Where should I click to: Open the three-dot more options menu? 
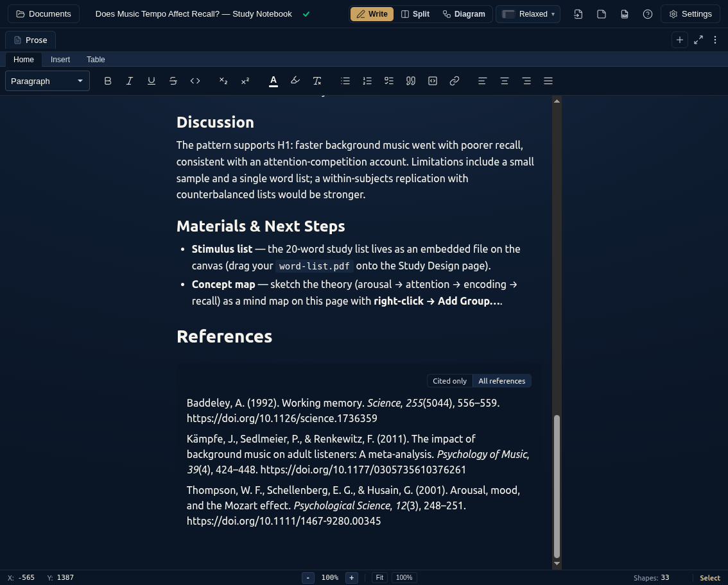click(715, 40)
